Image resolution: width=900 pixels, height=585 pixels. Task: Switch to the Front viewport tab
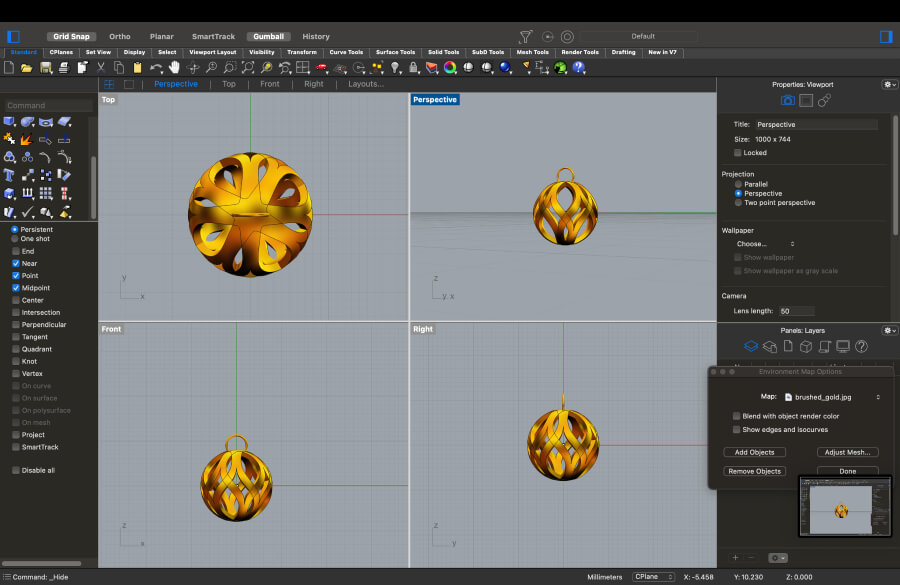pyautogui.click(x=270, y=84)
